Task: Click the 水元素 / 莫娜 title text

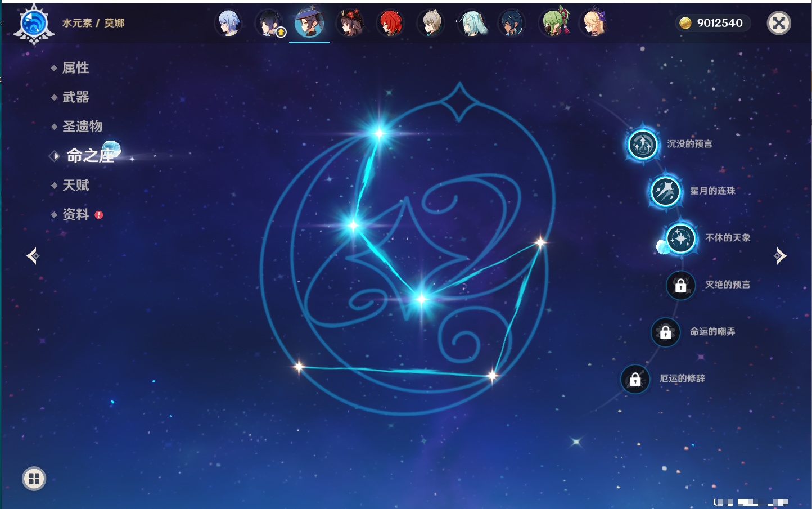Action: (93, 23)
